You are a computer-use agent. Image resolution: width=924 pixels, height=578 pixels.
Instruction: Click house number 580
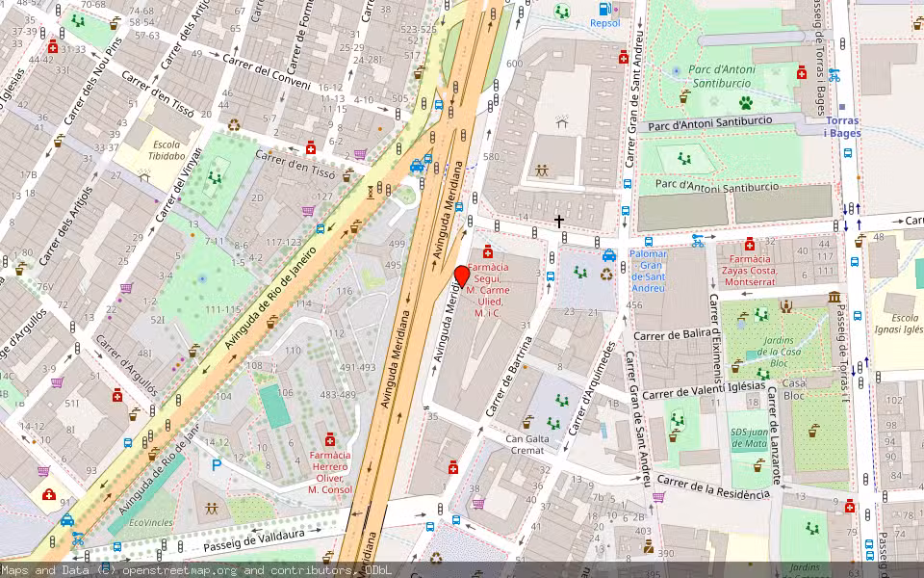(492, 157)
